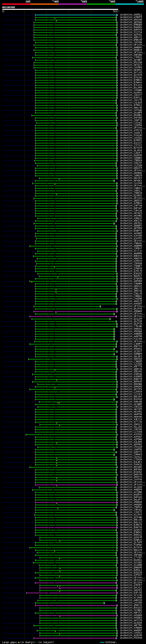Select label UniRef100_A9MTK9
Viewport: 146px width, 644px height.
(131, 30)
